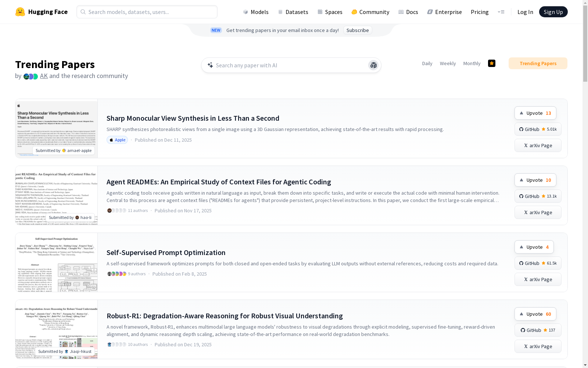Toggle upvote on Agent READMEs paper
Image resolution: width=588 pixels, height=368 pixels.
tap(535, 180)
